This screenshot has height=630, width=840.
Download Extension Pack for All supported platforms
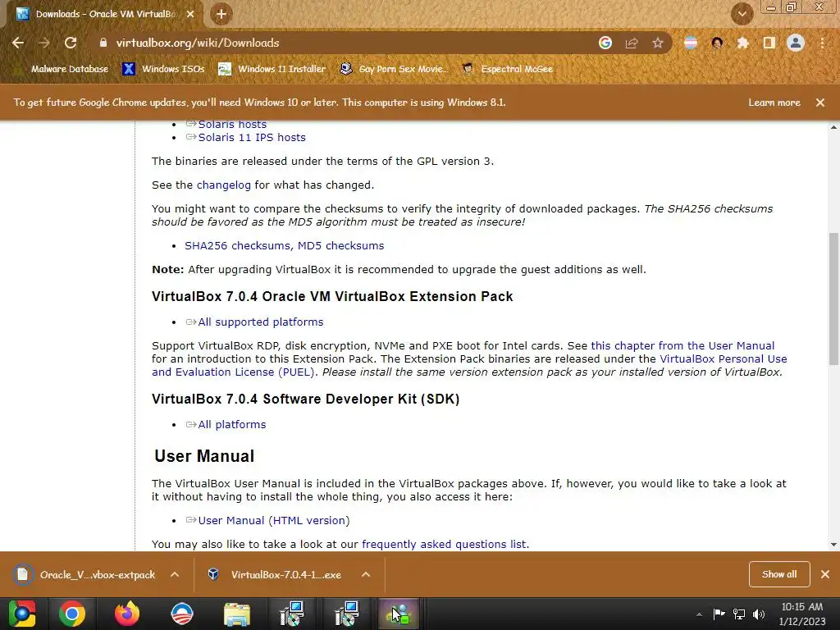point(260,322)
